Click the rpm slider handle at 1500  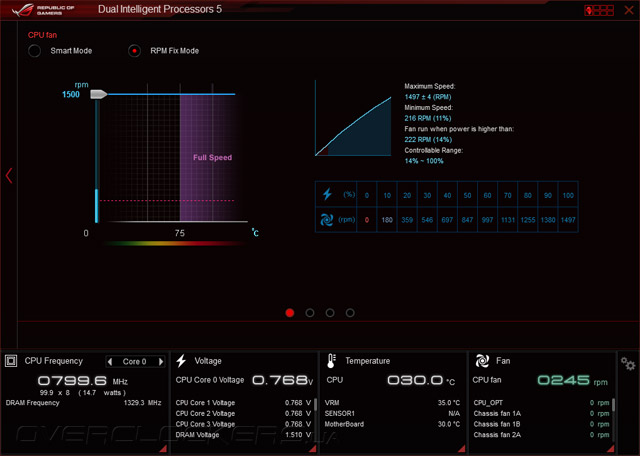click(x=98, y=94)
